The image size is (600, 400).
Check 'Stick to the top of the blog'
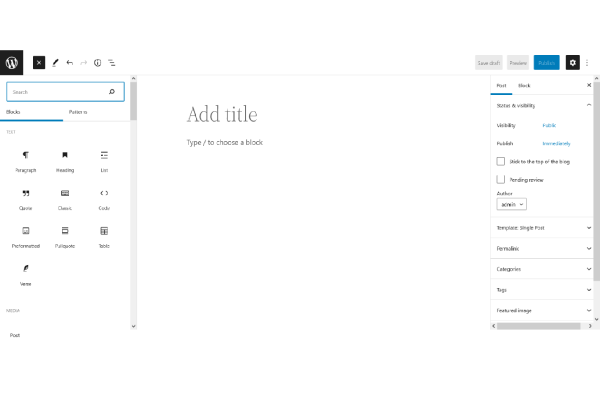[501, 161]
